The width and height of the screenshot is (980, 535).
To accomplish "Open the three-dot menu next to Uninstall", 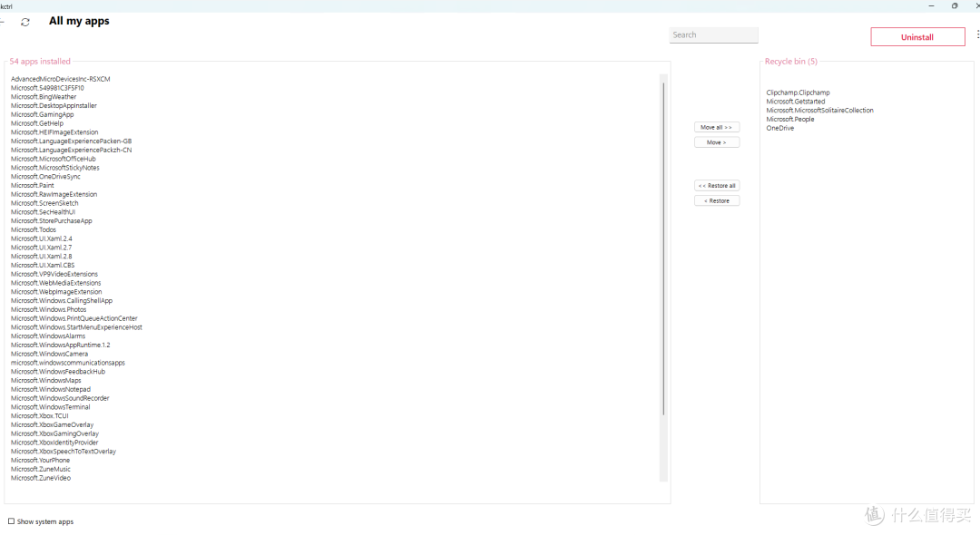I will click(x=977, y=34).
